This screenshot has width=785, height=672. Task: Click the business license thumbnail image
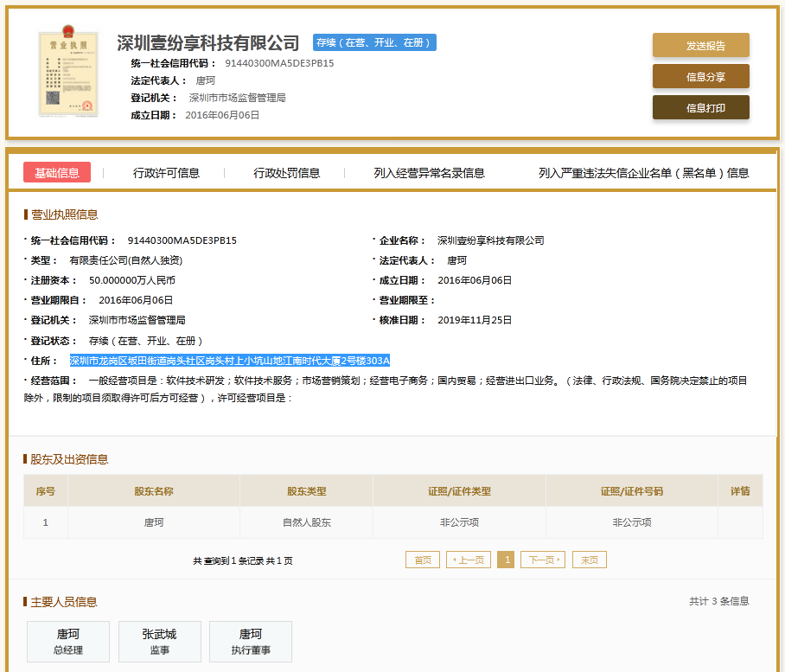tap(68, 74)
